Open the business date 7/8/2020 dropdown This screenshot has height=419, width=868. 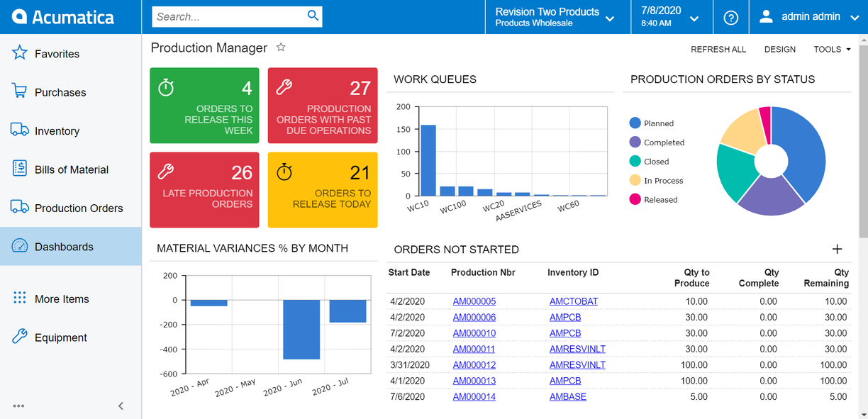(x=669, y=17)
